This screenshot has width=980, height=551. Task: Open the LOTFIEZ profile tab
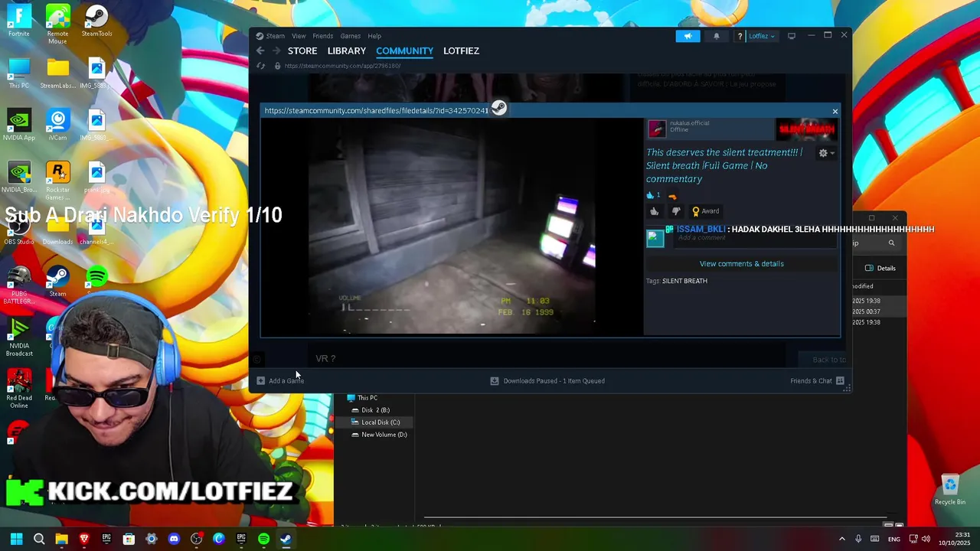(461, 51)
